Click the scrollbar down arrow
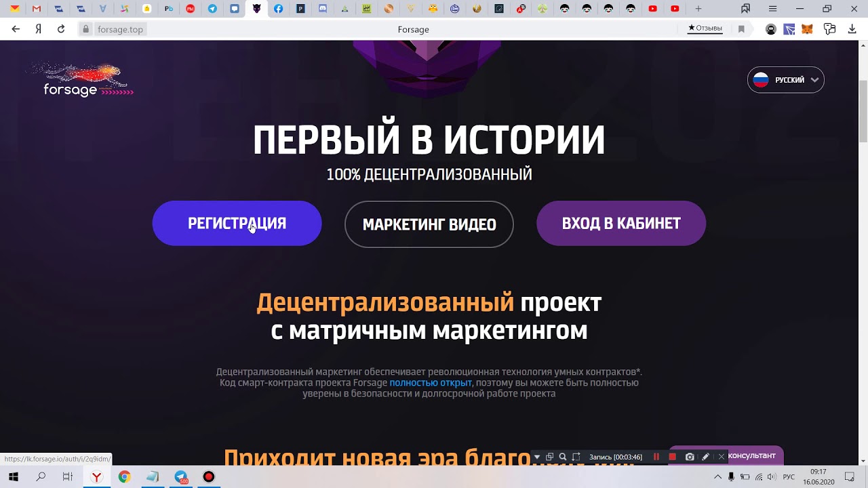Screen dimensions: 868x488 tap(863, 462)
